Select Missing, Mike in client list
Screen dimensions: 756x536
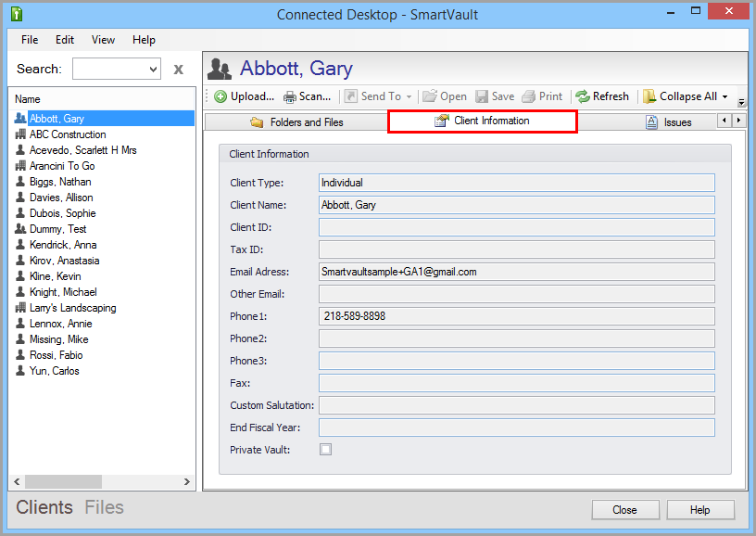click(x=58, y=339)
